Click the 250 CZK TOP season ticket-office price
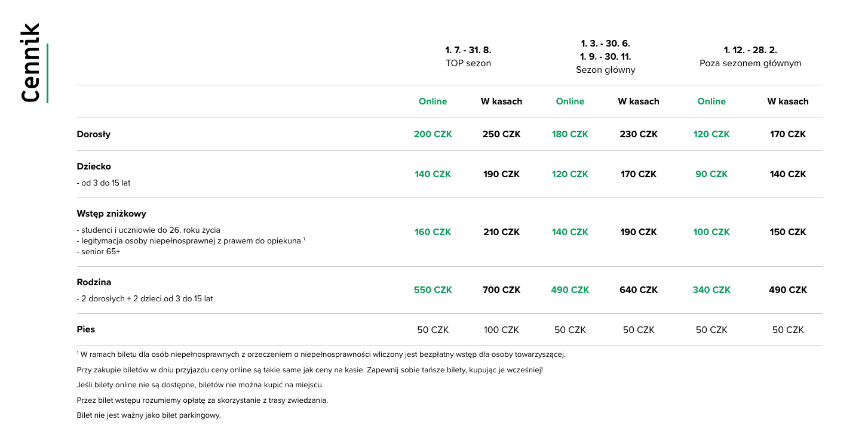Image resolution: width=868 pixels, height=438 pixels. click(501, 134)
